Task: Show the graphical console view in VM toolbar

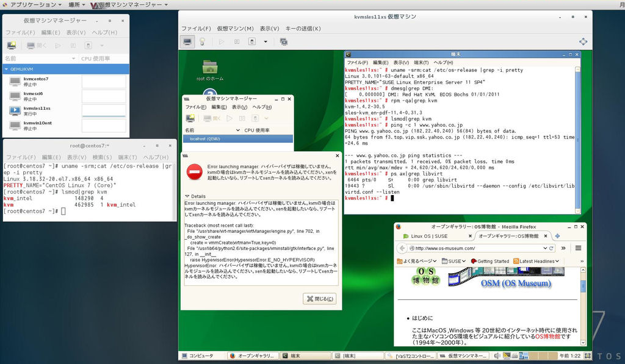Action: (x=187, y=41)
